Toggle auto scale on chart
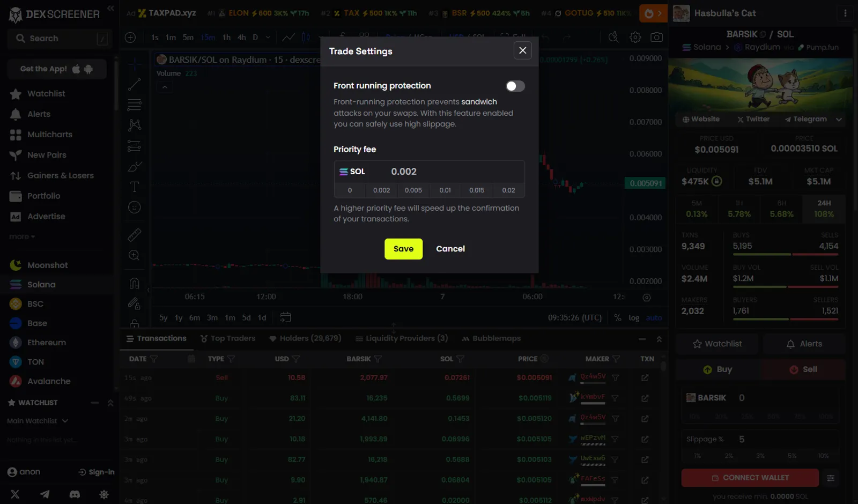The width and height of the screenshot is (858, 504). (654, 318)
